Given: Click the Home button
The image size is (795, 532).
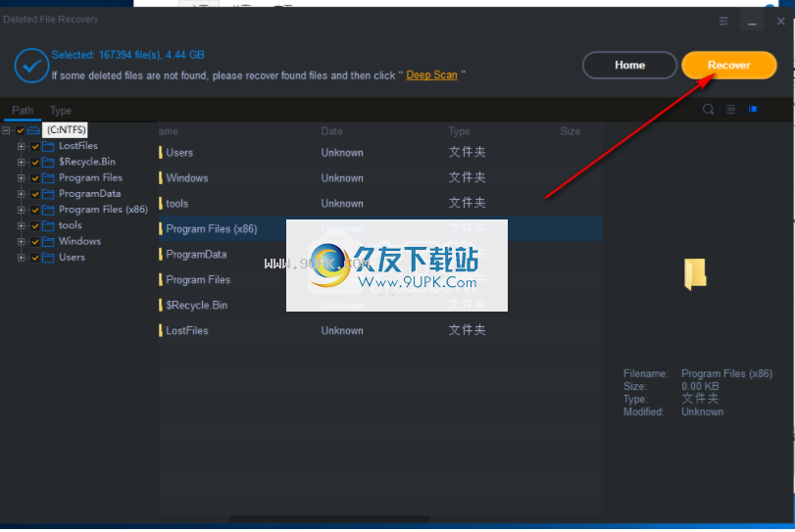Looking at the screenshot, I should point(629,65).
